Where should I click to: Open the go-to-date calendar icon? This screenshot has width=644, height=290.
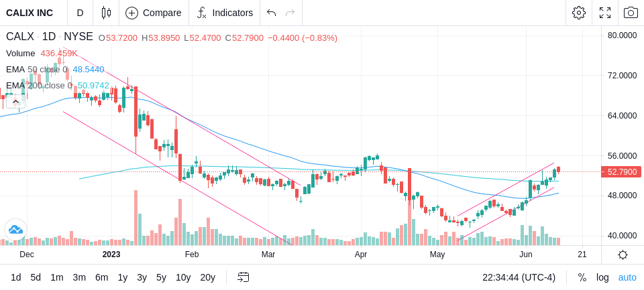(243, 277)
